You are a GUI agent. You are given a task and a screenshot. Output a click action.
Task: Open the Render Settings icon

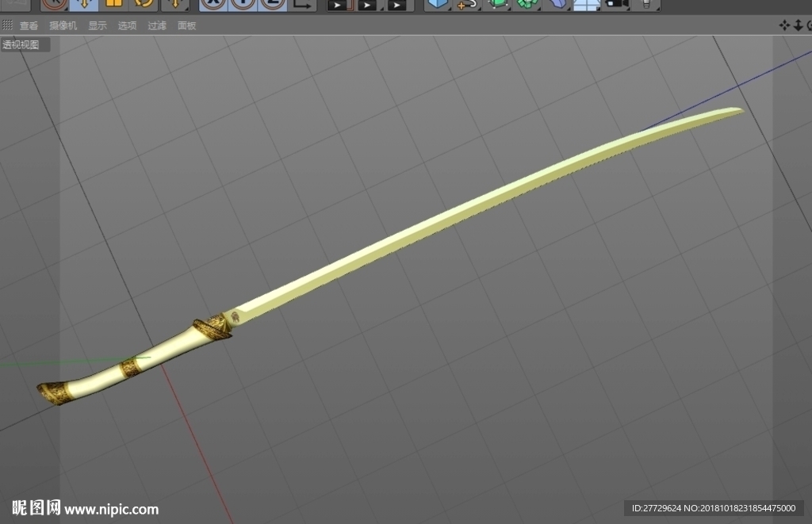point(400,5)
